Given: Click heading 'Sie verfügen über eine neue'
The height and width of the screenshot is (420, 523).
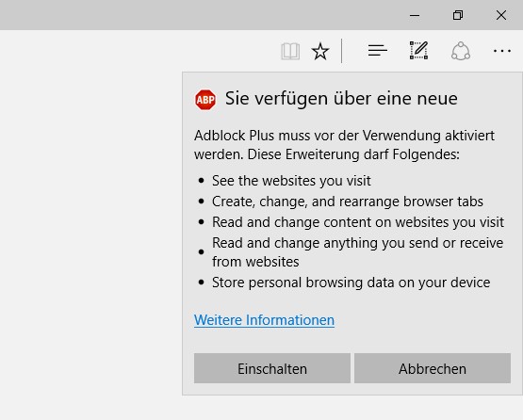Looking at the screenshot, I should pos(341,99).
